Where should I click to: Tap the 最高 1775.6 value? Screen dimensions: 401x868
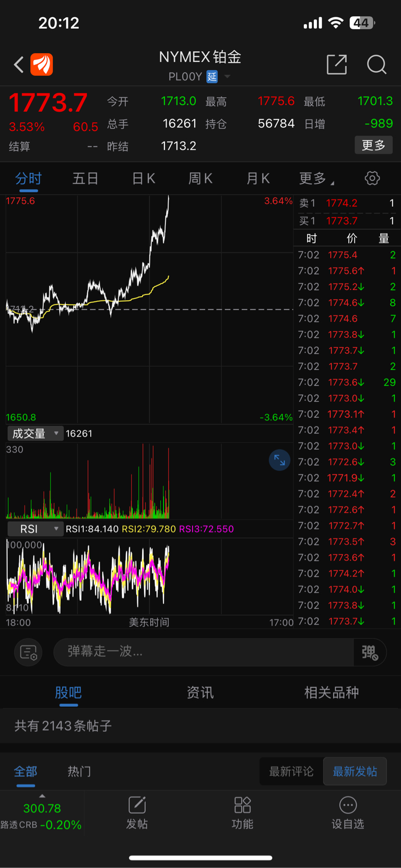click(x=276, y=101)
